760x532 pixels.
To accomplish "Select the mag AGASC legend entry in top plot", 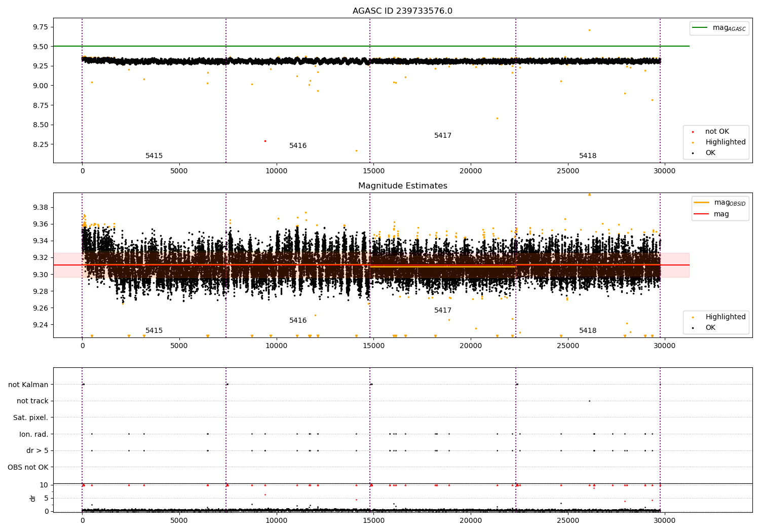I will 719,28.
